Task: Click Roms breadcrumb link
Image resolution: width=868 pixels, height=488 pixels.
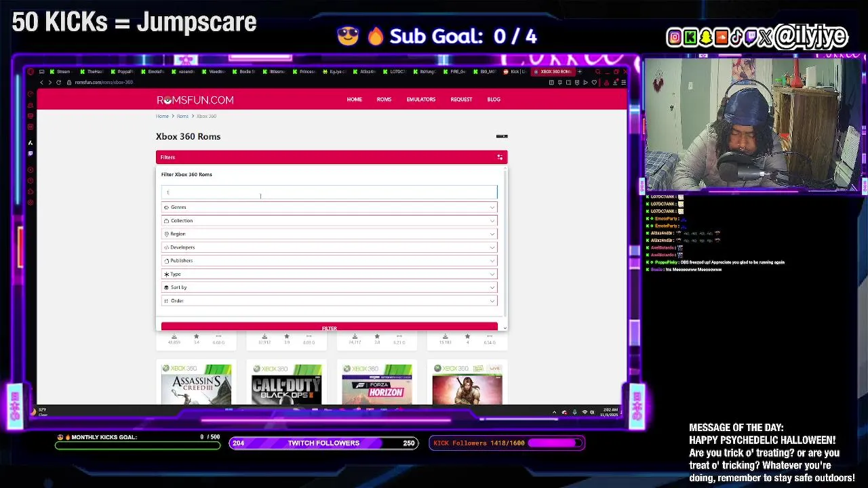Action: pos(182,117)
